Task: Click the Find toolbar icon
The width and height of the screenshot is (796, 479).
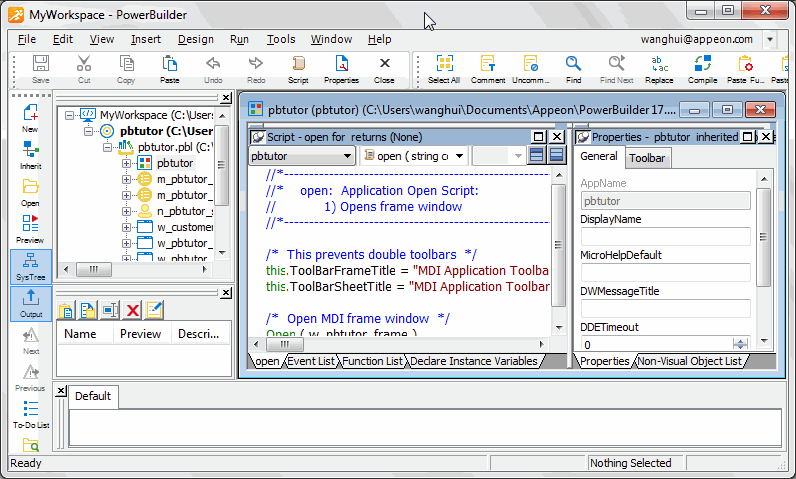Action: 573,69
